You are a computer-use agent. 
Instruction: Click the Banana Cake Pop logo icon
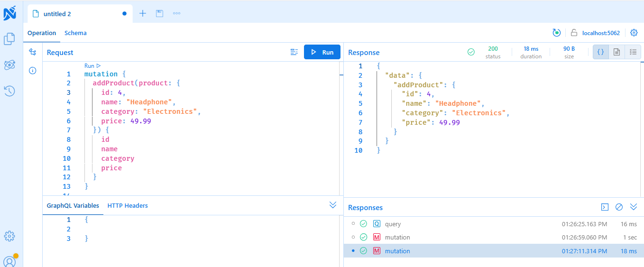point(9,13)
